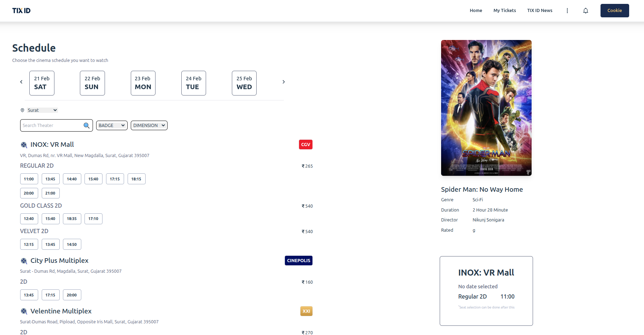Click the film reel icon beside INOX: VR Mall

coord(24,145)
